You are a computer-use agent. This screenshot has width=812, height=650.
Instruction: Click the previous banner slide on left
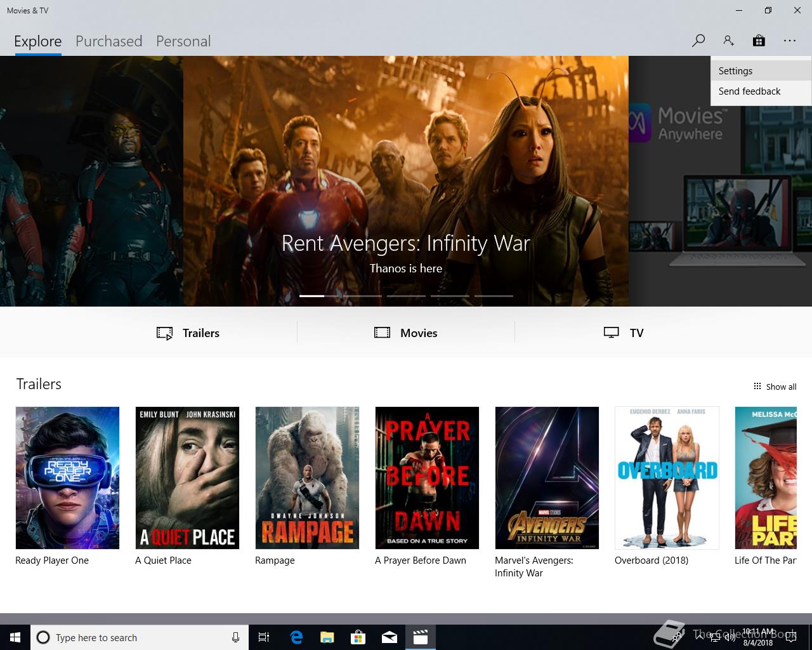91,181
